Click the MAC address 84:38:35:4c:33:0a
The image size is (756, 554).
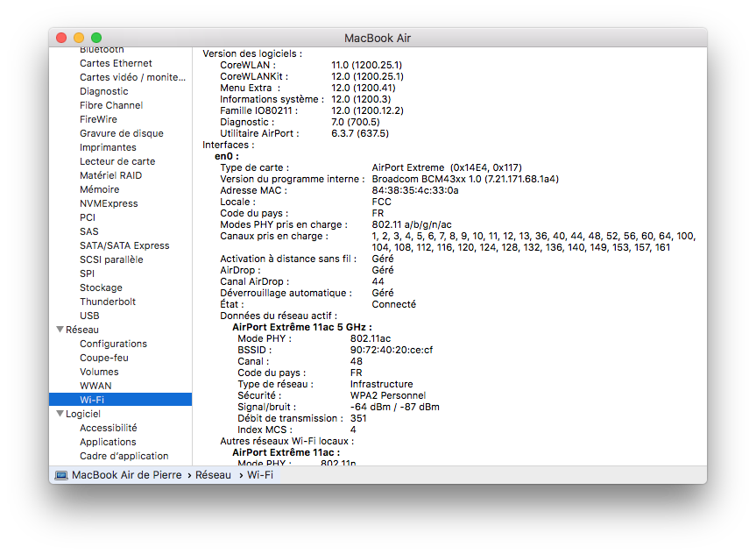pyautogui.click(x=415, y=190)
